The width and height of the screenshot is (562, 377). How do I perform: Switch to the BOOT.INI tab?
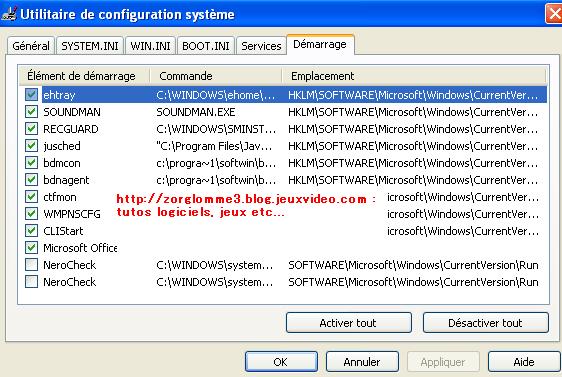pyautogui.click(x=206, y=46)
